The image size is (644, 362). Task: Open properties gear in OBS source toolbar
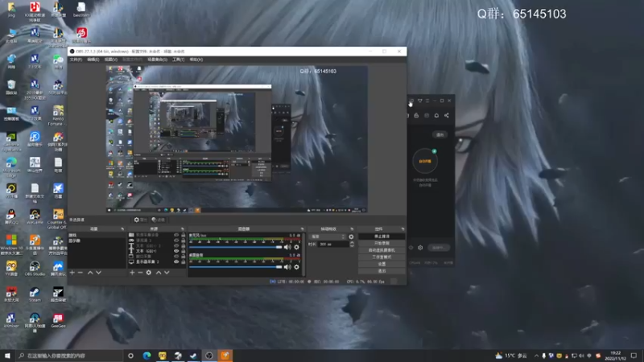click(x=140, y=220)
